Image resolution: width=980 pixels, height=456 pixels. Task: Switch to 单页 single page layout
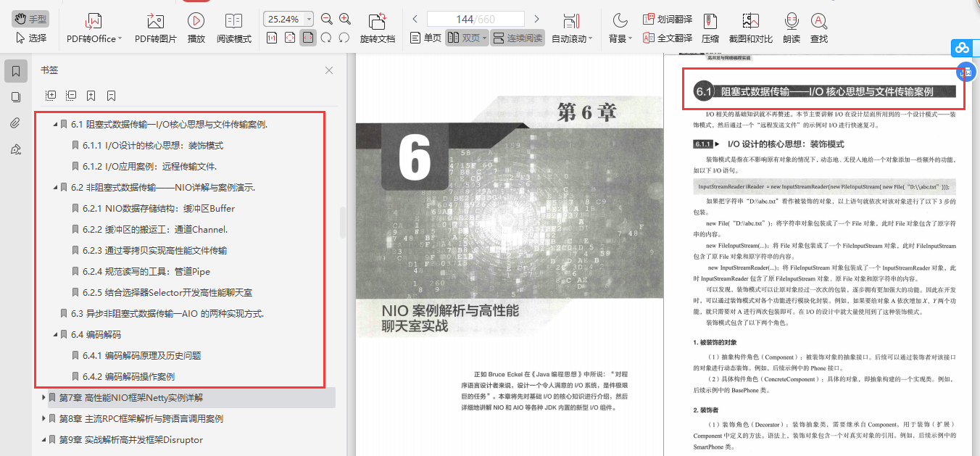[x=425, y=38]
